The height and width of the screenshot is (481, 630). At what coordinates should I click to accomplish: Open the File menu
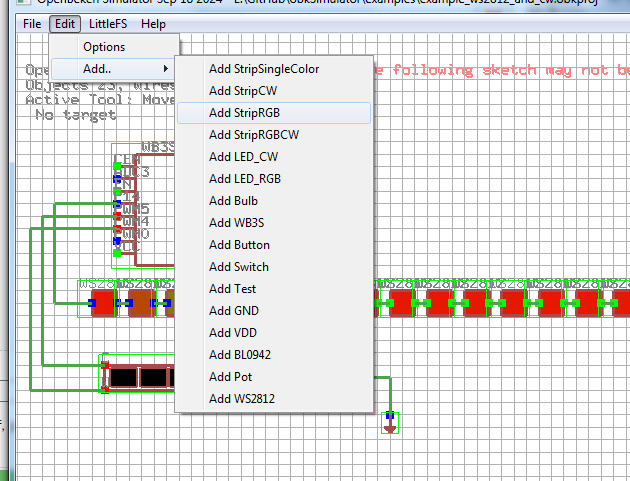[32, 24]
